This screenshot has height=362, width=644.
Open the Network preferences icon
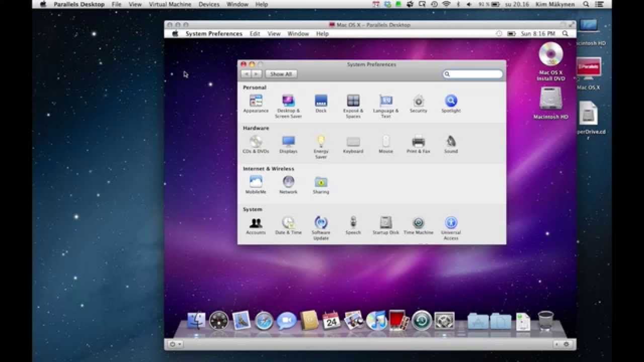[288, 182]
